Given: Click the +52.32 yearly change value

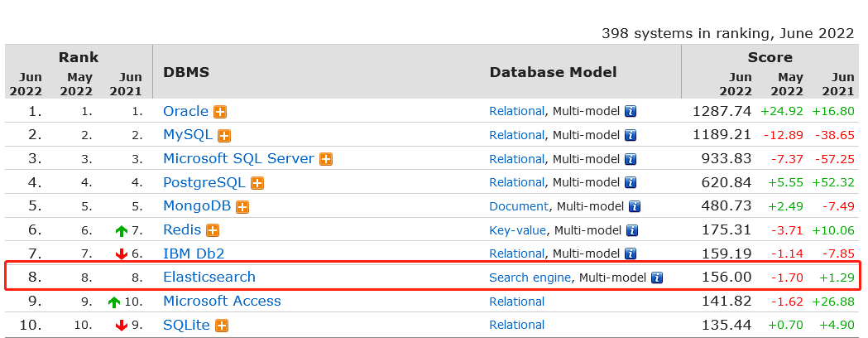Looking at the screenshot, I should coord(833,182).
